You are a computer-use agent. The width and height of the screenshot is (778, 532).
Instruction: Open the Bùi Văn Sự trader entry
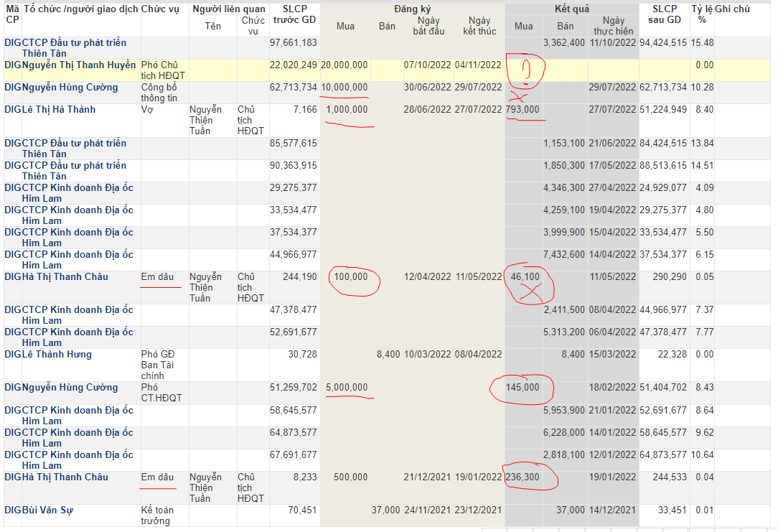pos(47,510)
